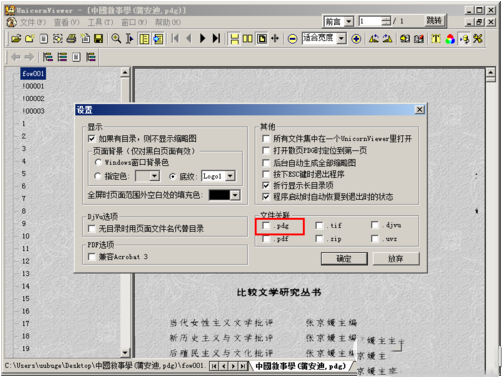
Task: Click the dashed selection frame icon
Action: click(x=57, y=39)
